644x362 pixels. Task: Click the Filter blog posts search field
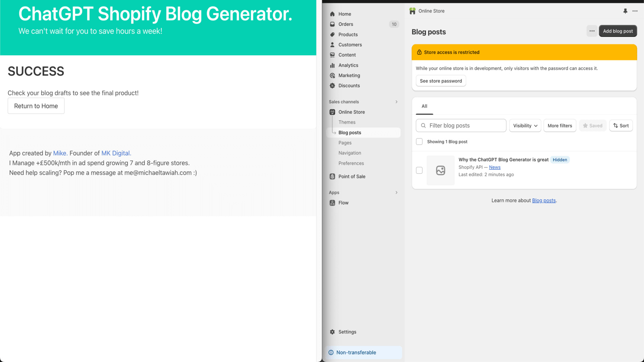(x=461, y=125)
